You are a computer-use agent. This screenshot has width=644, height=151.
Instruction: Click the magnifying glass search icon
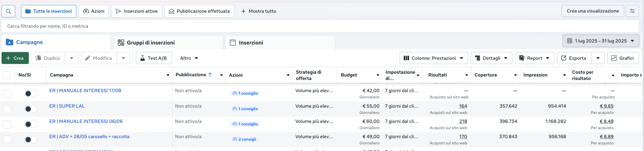point(8,11)
